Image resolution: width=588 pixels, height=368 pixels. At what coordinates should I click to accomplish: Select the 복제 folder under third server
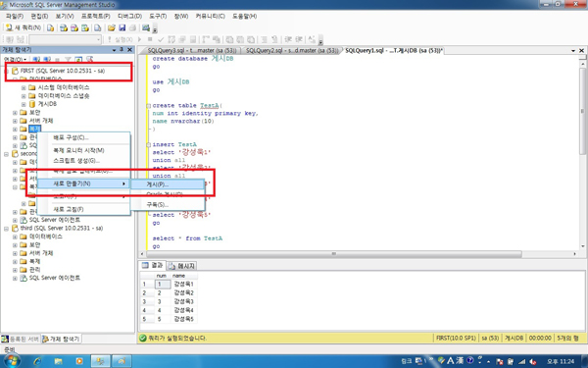tap(34, 261)
